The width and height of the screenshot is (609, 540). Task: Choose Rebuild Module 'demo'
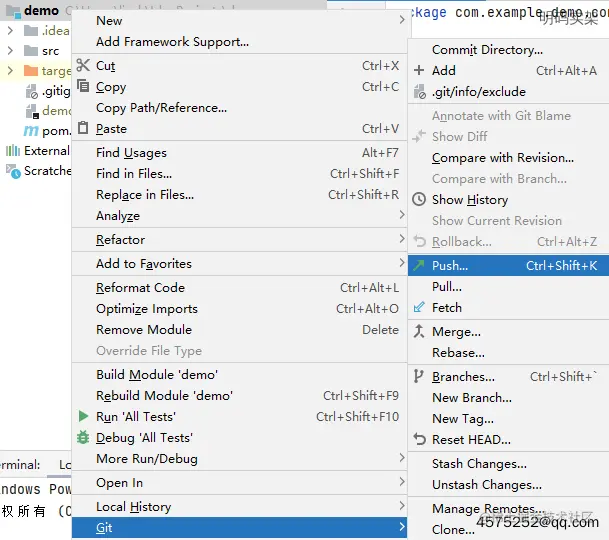tap(239, 395)
